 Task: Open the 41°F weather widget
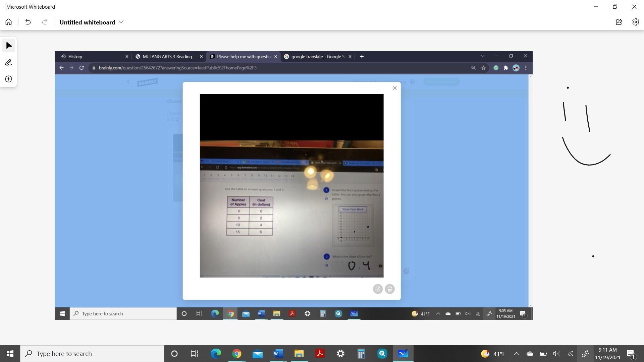coord(493,354)
